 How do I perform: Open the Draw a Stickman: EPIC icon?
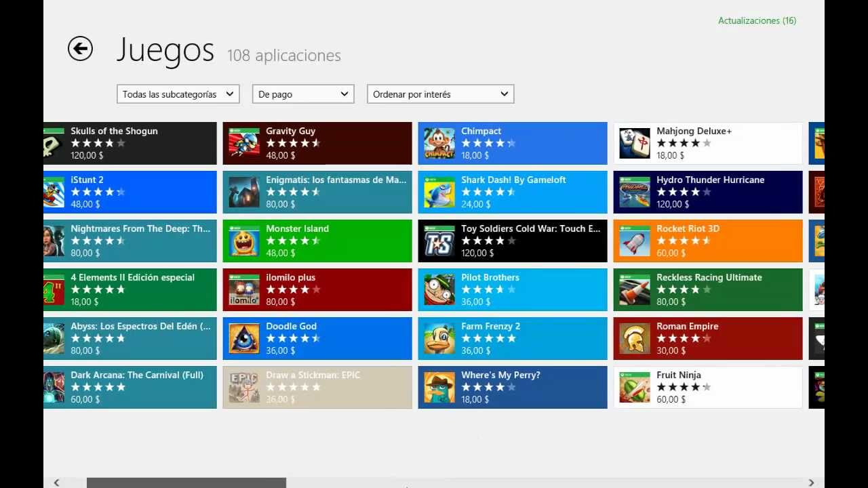[x=244, y=387]
